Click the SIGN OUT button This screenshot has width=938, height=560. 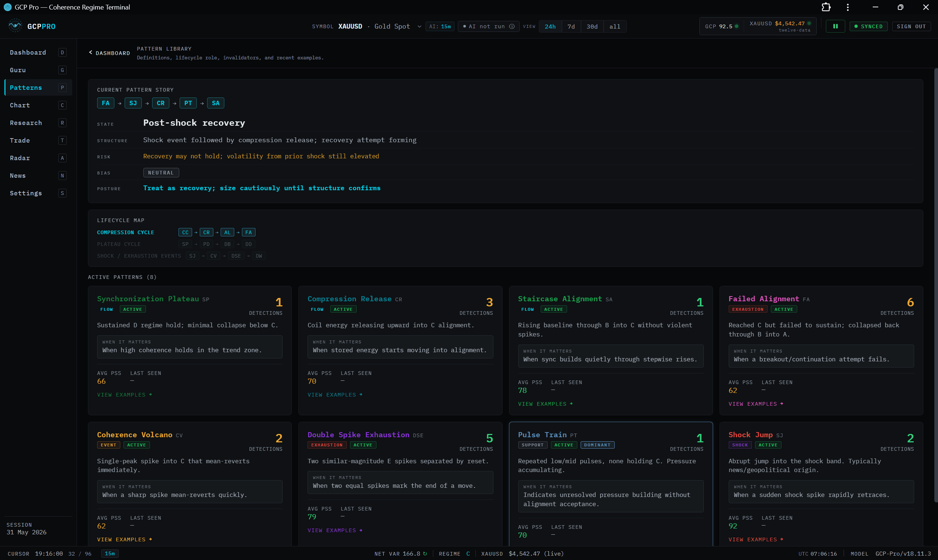point(911,26)
